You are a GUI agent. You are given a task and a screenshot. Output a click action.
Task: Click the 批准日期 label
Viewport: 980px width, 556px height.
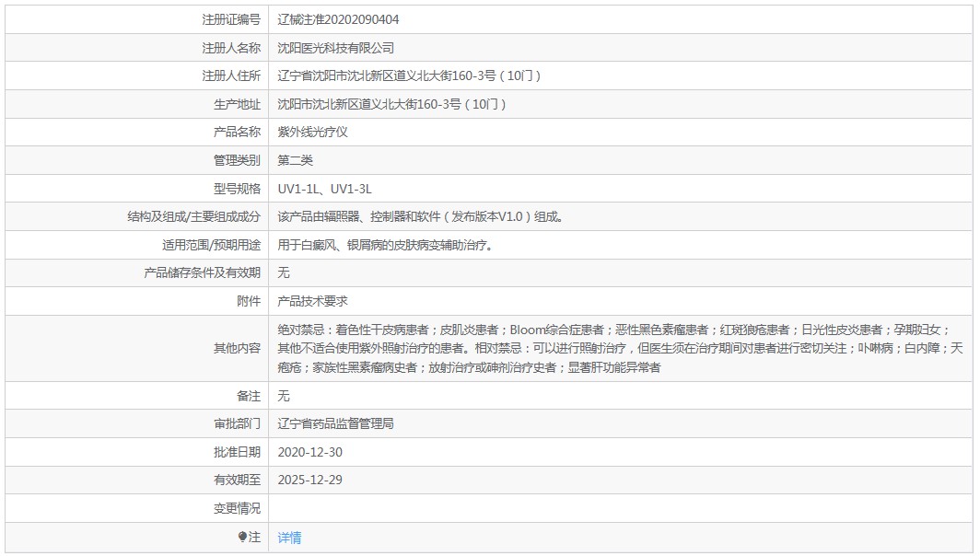237,452
